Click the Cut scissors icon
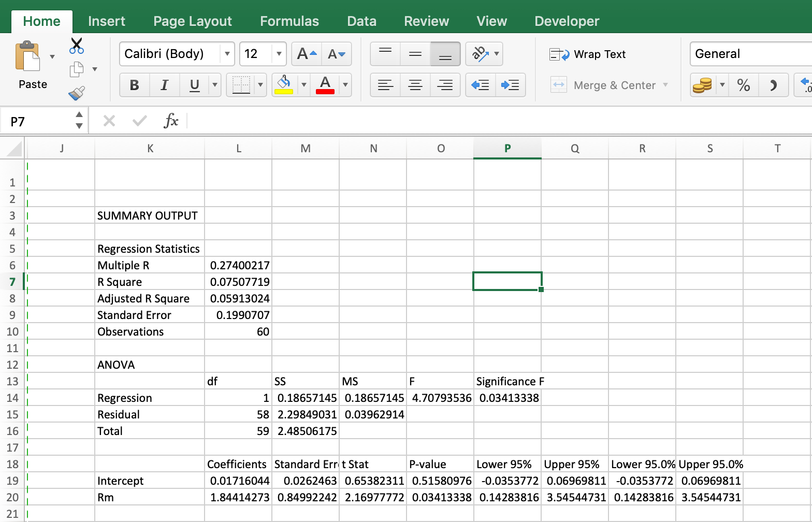This screenshot has width=812, height=522. (77, 46)
